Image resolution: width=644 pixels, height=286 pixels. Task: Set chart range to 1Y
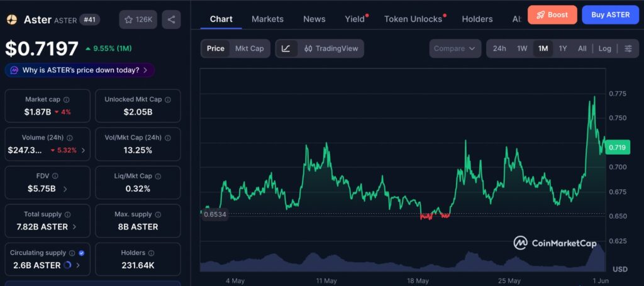(x=563, y=48)
